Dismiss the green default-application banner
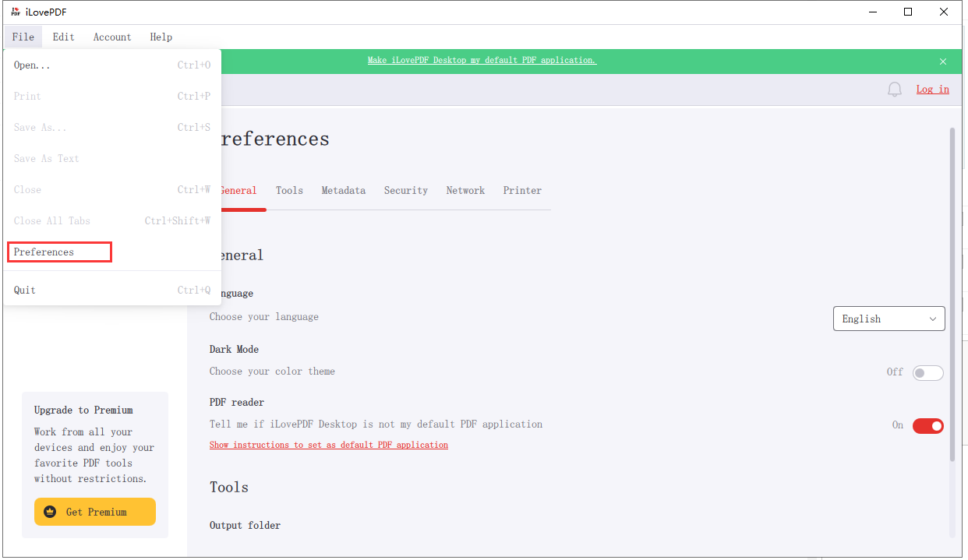This screenshot has height=560, width=968. (943, 62)
